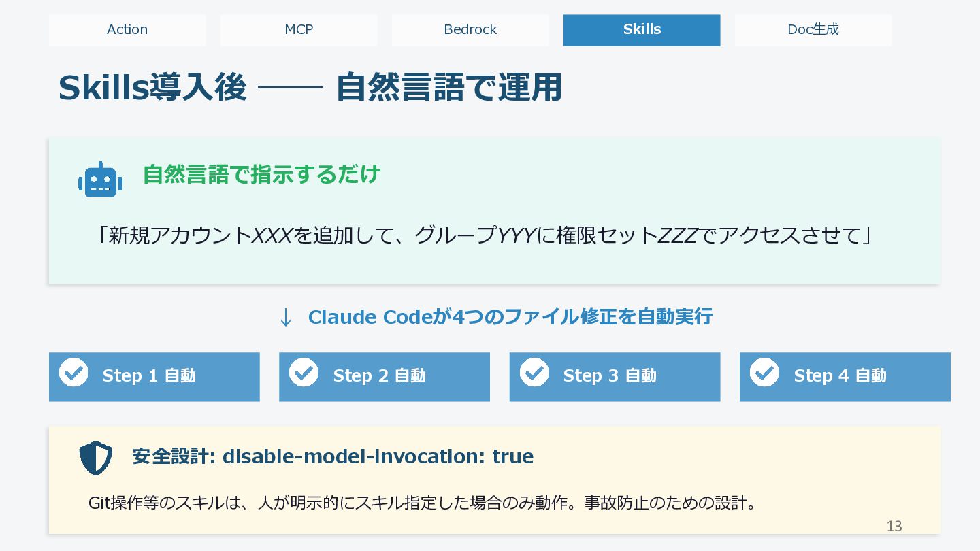Open the Action tab
Screen dimensions: 980x551
pos(127,30)
